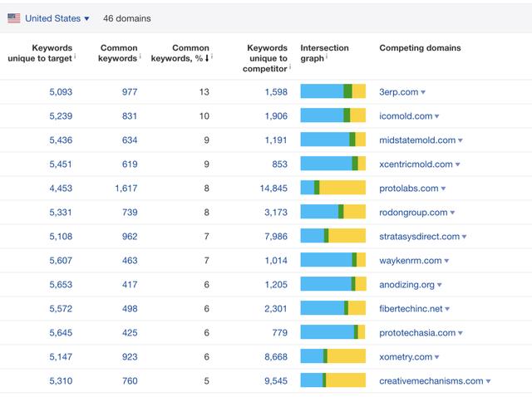
Task: Click info icon beside Common keywords header
Action: [140, 56]
